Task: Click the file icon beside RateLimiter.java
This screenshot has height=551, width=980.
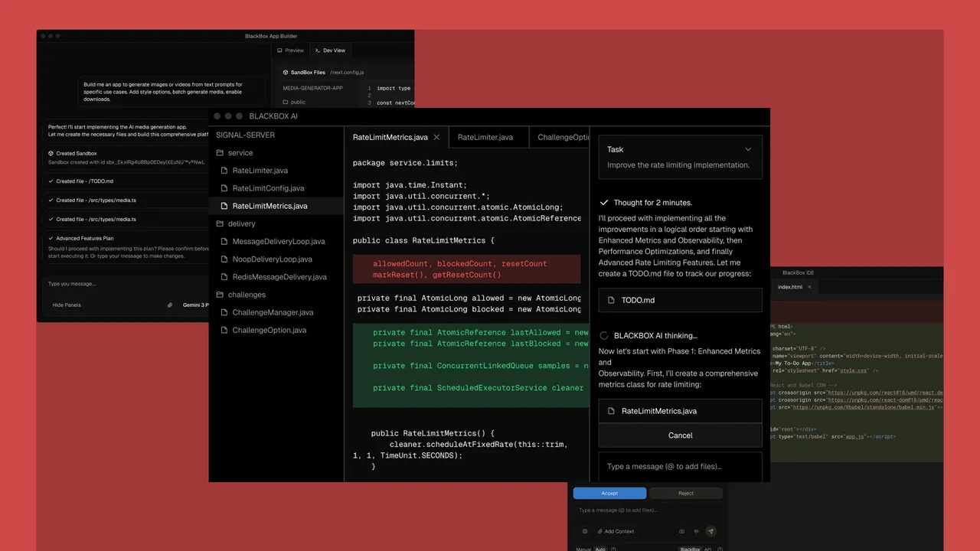Action: coord(225,171)
